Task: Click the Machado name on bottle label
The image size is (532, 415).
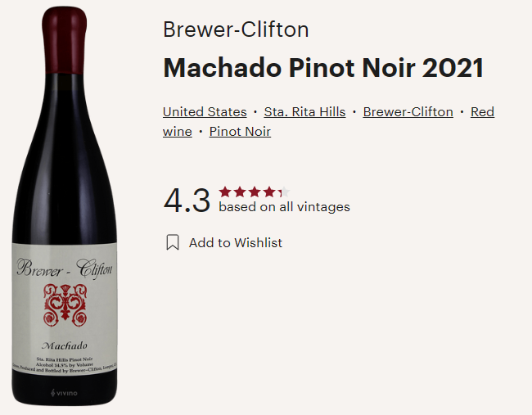Action: pyautogui.click(x=64, y=345)
